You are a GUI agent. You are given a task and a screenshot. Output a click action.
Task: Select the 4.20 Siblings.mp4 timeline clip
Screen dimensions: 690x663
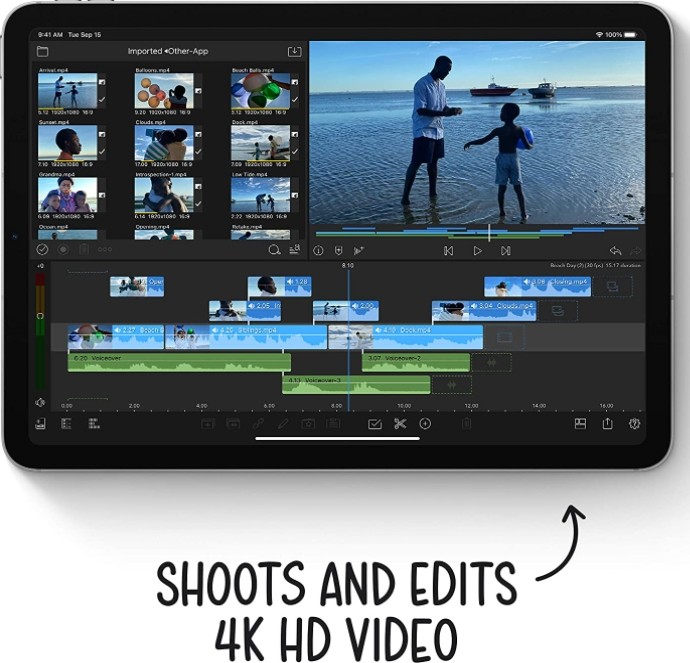pos(246,337)
